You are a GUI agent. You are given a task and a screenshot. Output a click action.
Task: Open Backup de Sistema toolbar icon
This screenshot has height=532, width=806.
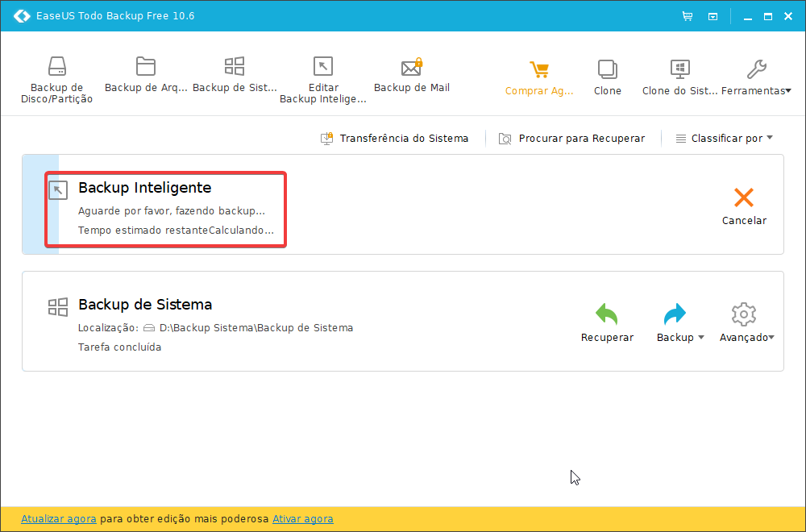pyautogui.click(x=234, y=75)
